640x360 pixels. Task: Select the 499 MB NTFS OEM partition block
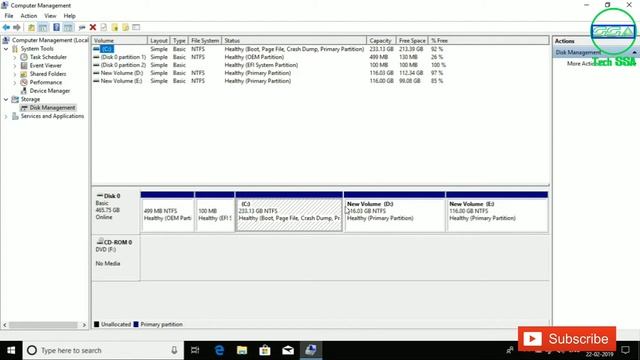point(167,212)
